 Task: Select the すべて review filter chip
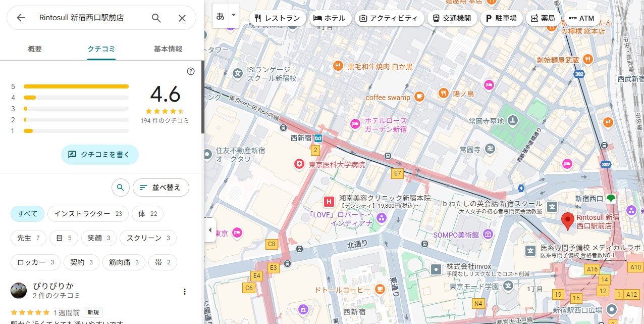click(x=28, y=214)
